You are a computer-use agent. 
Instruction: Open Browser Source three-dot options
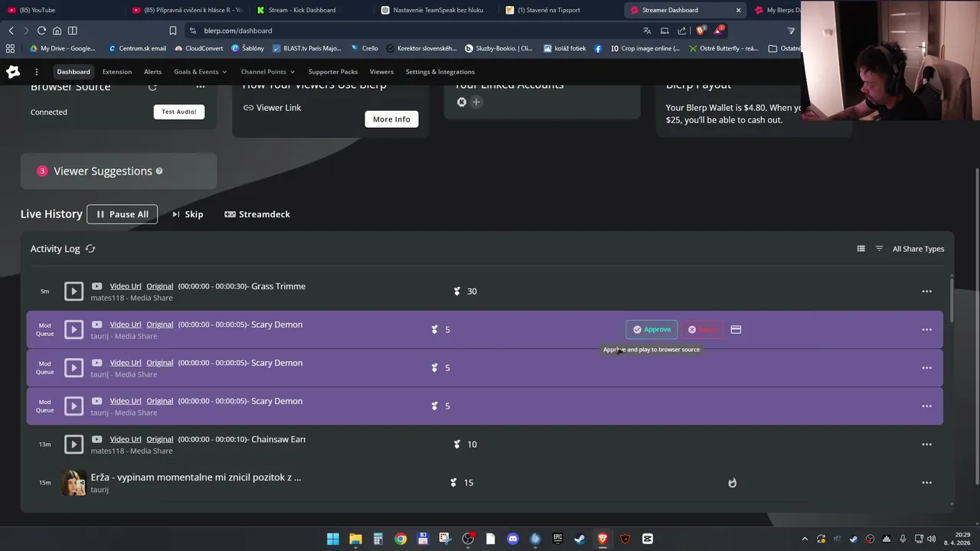click(x=201, y=86)
